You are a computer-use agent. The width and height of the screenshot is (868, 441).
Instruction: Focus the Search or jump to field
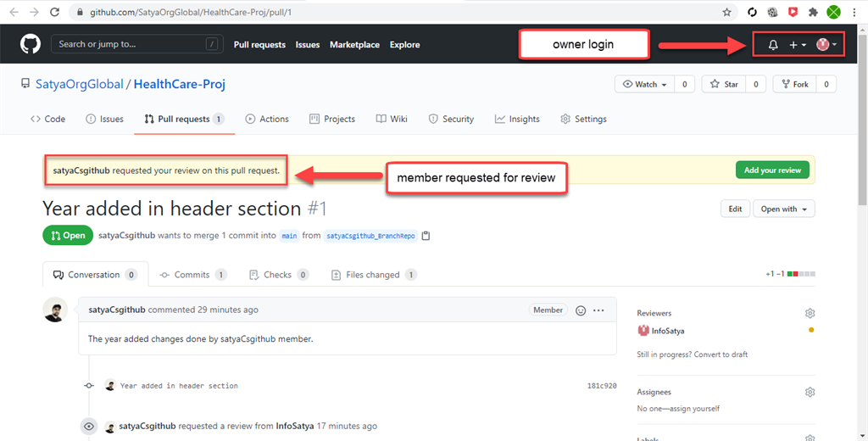[x=137, y=44]
